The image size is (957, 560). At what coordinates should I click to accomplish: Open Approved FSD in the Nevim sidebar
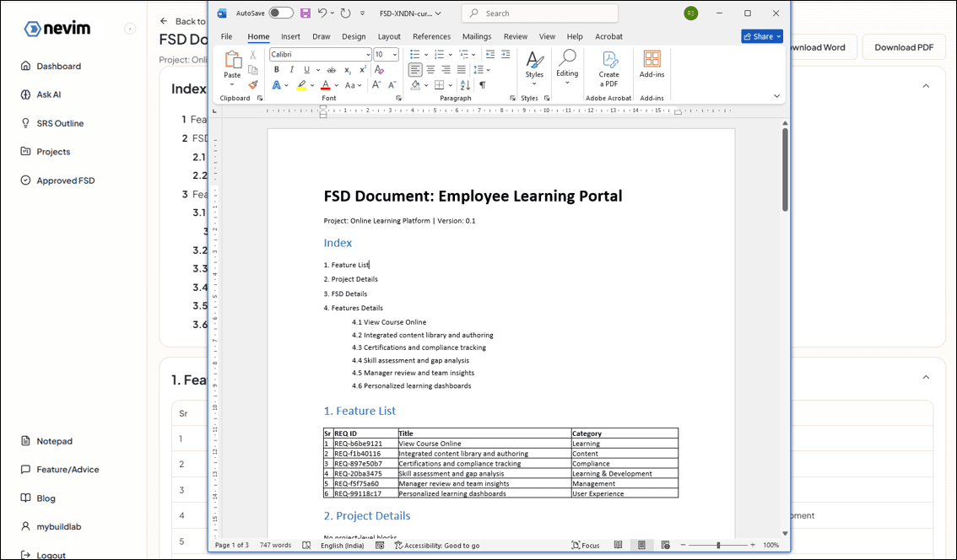tap(65, 180)
